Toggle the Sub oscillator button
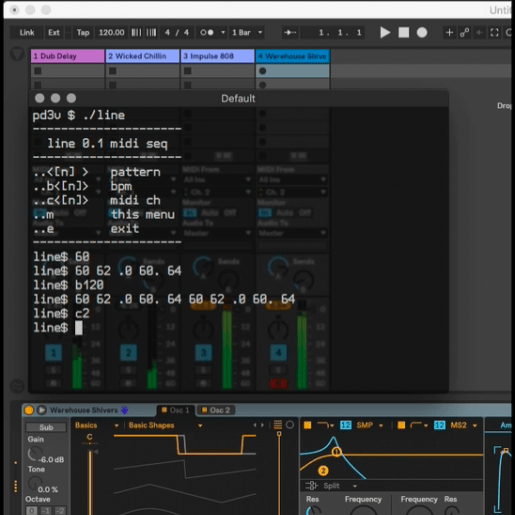Screen dimensions: 515x515 click(x=46, y=427)
